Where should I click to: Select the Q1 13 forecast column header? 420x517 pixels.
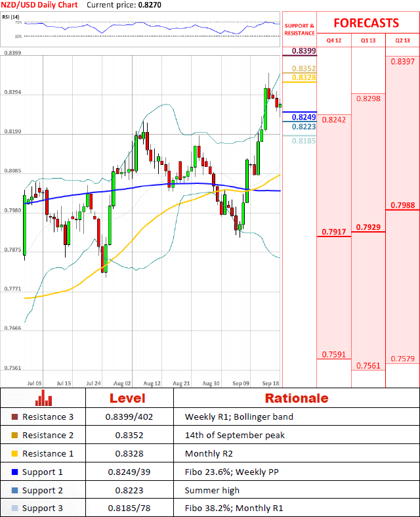pyautogui.click(x=368, y=41)
